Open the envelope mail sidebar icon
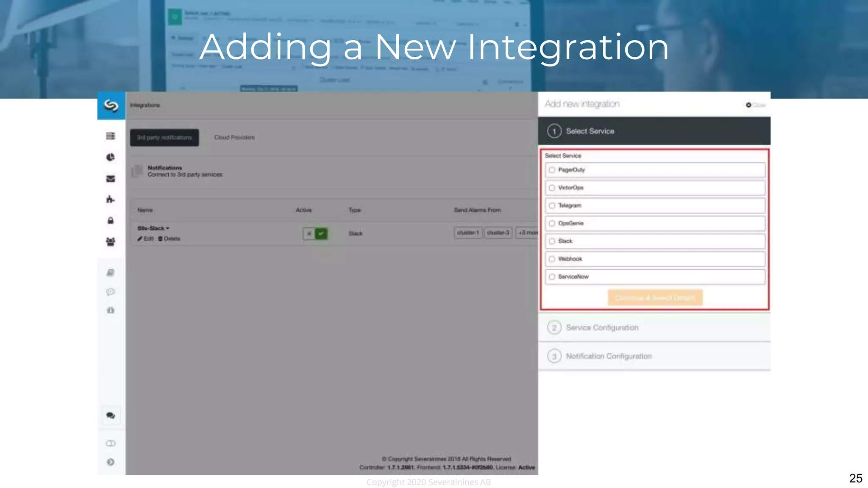The height and width of the screenshot is (488, 868). 111,179
